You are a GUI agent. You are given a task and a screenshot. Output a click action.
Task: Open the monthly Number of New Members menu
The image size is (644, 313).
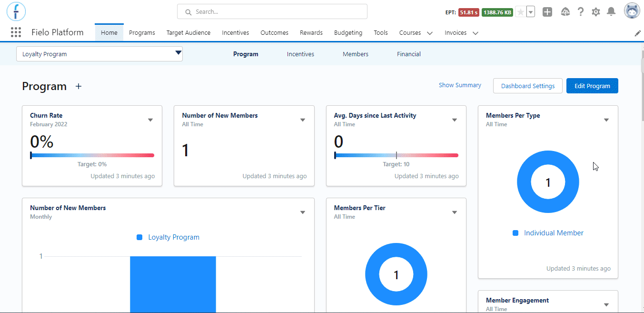[x=302, y=212]
